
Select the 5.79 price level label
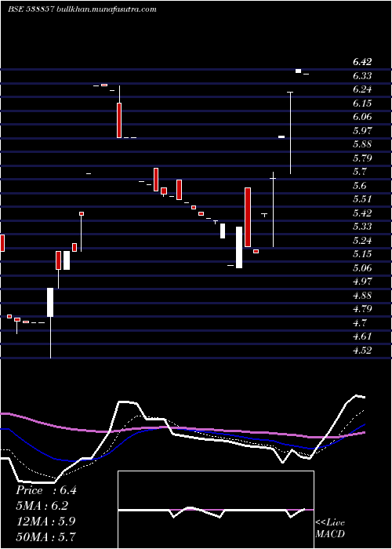coord(362,158)
